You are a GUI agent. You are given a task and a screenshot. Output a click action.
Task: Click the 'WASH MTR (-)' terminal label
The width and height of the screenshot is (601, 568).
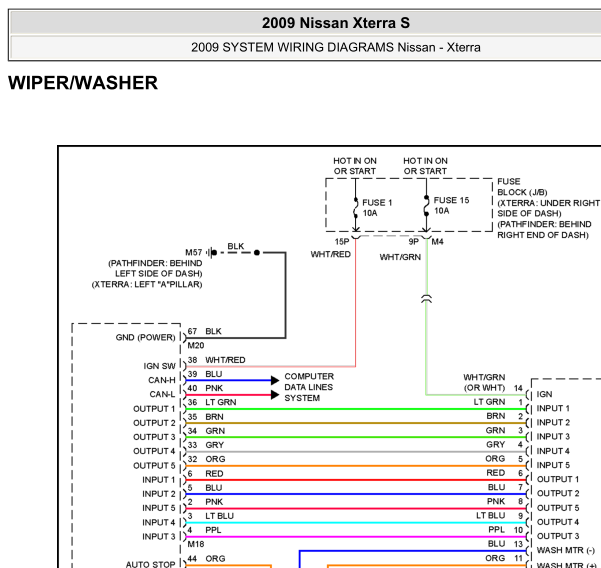566,550
